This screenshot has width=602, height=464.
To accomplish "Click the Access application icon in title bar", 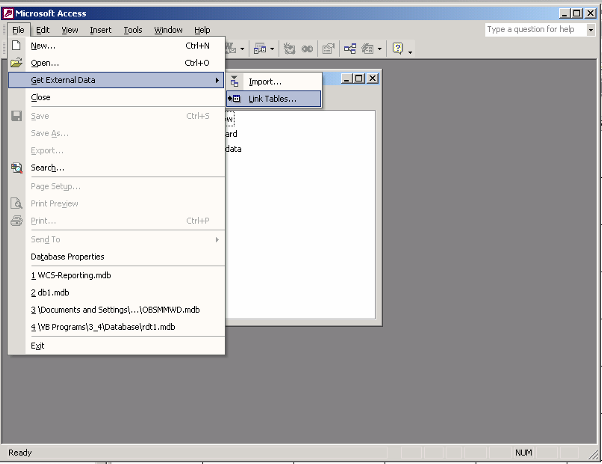I will click(x=8, y=13).
